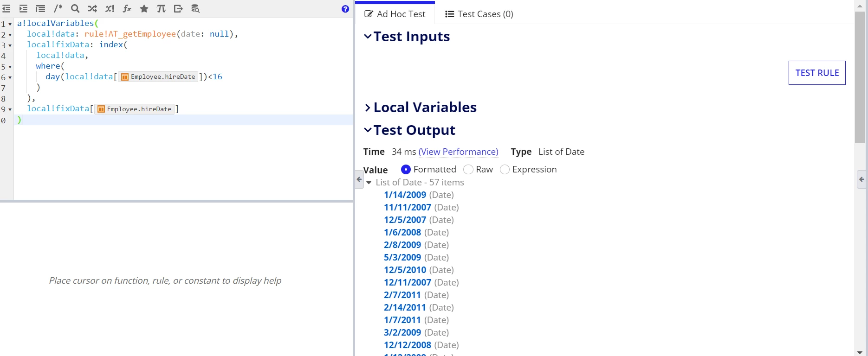The height and width of the screenshot is (356, 868).
Task: Click the date value 2/7/2011
Action: tap(402, 295)
